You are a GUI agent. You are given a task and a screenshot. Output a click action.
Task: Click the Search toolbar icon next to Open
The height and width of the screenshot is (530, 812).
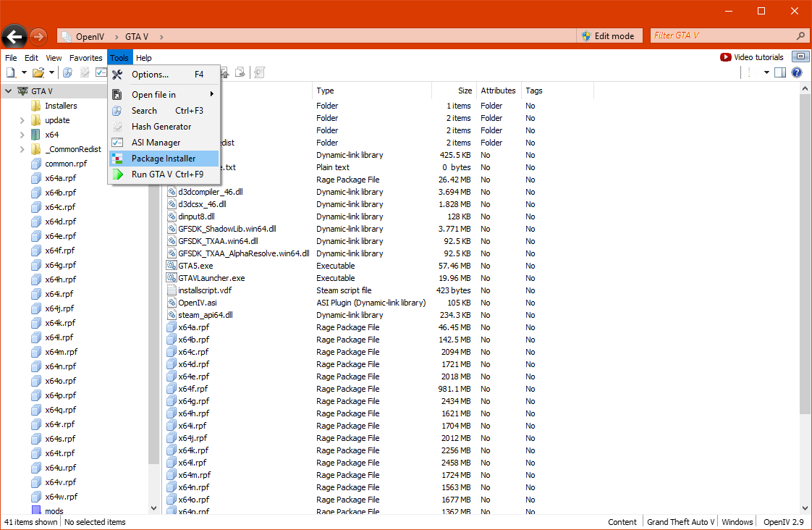pyautogui.click(x=67, y=72)
